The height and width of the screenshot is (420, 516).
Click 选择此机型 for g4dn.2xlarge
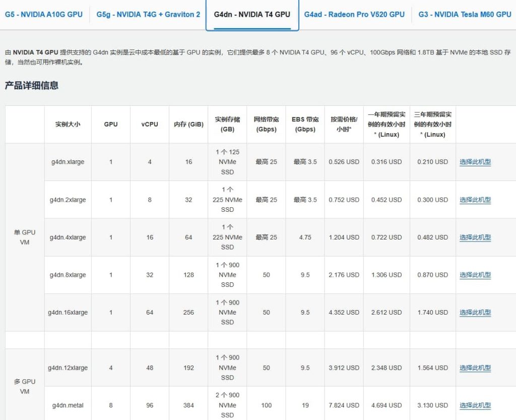pos(474,200)
